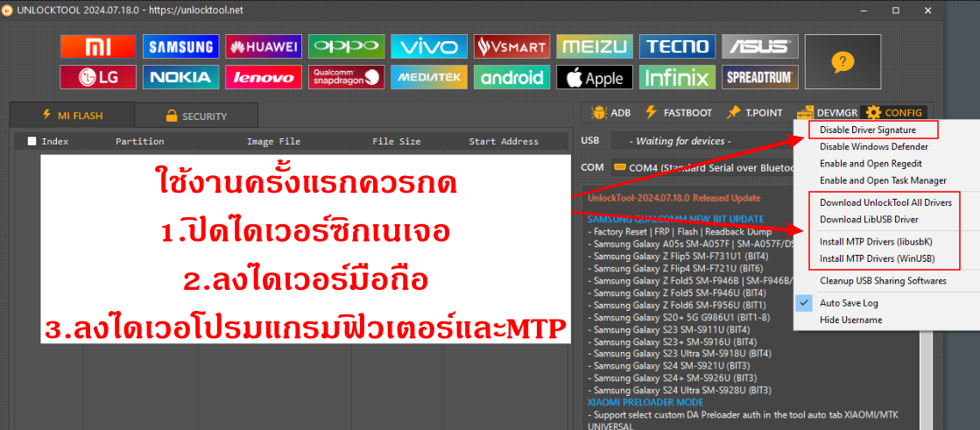Click the Image File column header
Viewport: 980px width, 430px height.
click(x=274, y=141)
